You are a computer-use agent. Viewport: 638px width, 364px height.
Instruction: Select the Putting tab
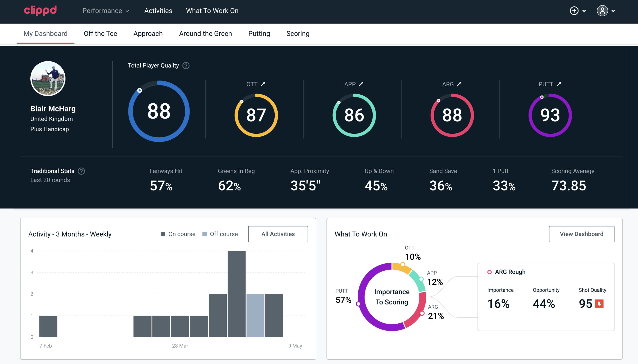pyautogui.click(x=259, y=33)
